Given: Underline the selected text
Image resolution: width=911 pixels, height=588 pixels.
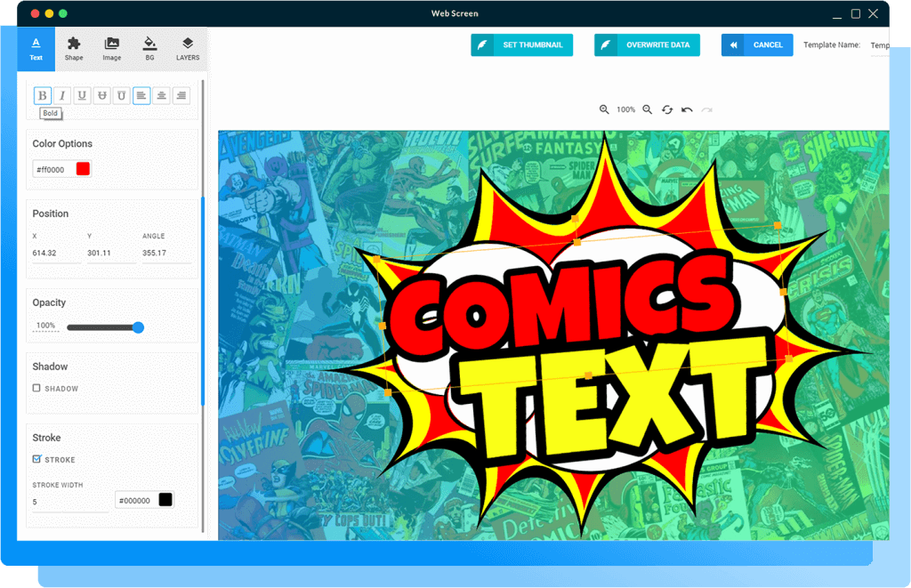Looking at the screenshot, I should (82, 95).
